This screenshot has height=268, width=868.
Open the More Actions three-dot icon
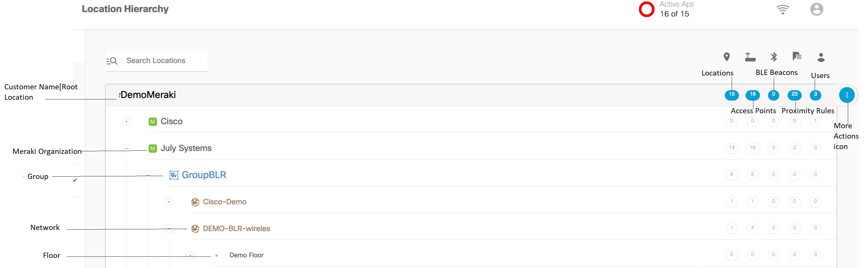[846, 95]
